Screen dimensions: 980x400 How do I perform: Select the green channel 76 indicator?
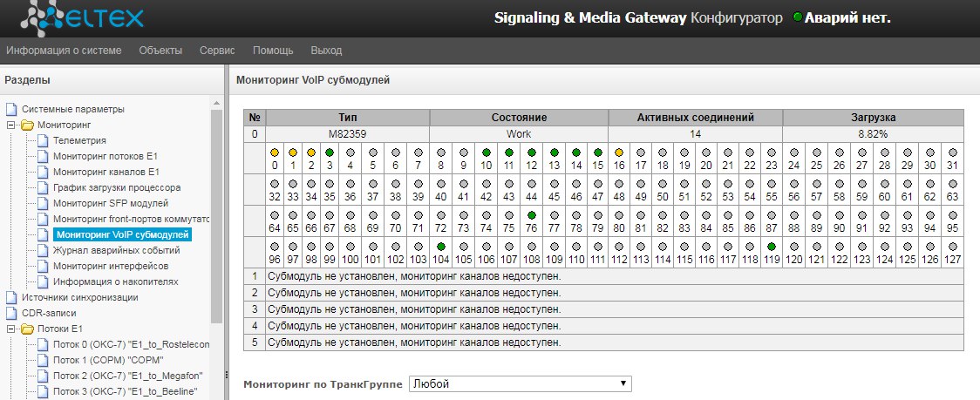click(x=531, y=215)
